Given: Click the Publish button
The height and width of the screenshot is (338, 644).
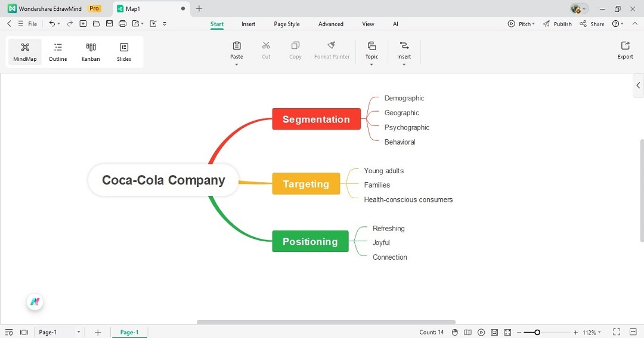Looking at the screenshot, I should coord(558,24).
